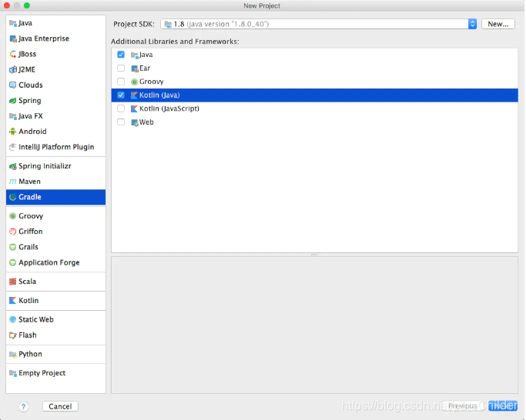The image size is (526, 420).
Task: Select the Java project type icon
Action: 13,23
